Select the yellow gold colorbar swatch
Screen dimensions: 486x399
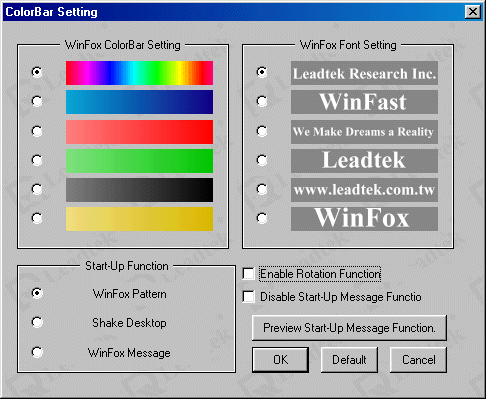pyautogui.click(x=139, y=219)
